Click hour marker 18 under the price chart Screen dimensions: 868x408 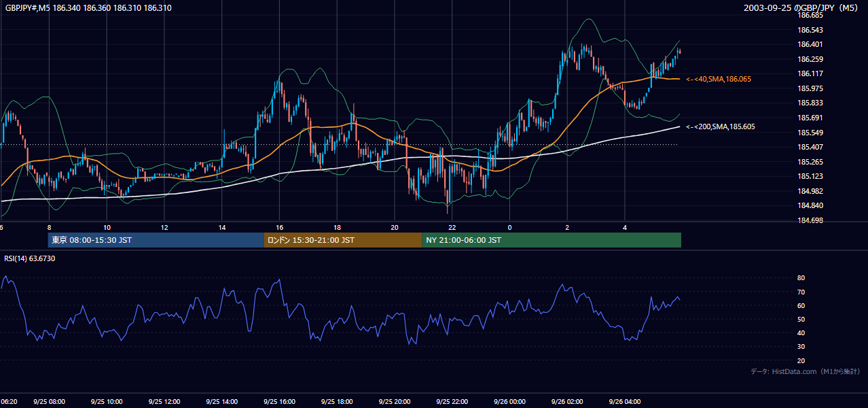[337, 227]
